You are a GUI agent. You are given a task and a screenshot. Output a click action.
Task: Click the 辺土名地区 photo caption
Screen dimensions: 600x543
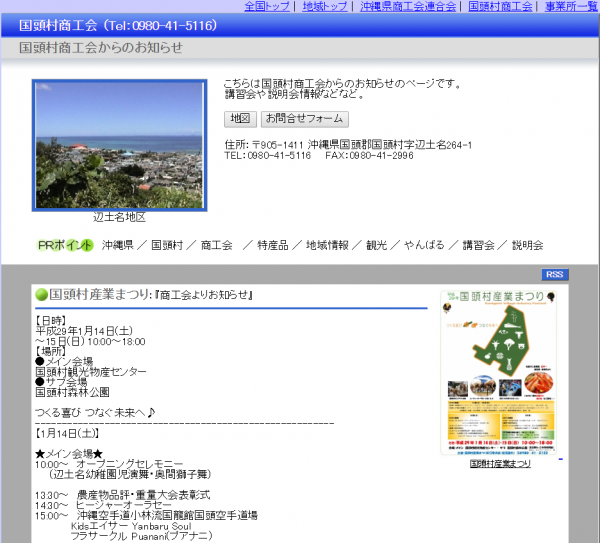(x=119, y=217)
